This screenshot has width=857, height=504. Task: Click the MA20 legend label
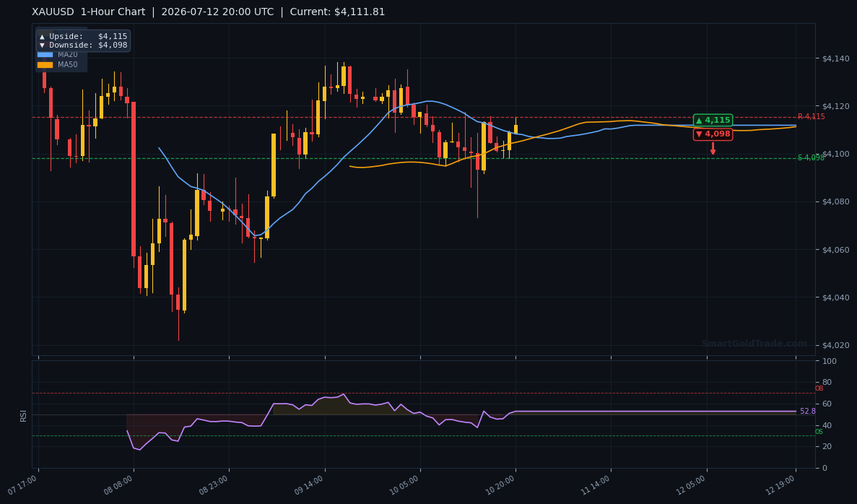68,55
